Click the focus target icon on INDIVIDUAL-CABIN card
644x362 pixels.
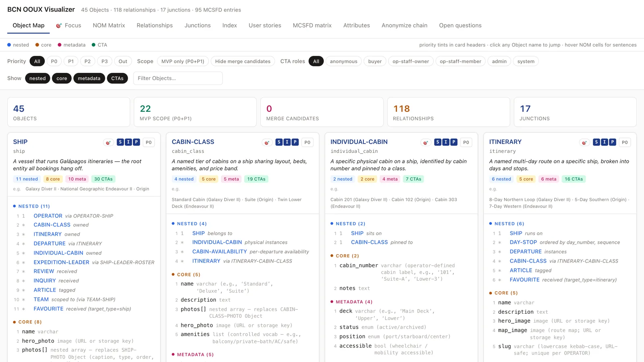(425, 142)
